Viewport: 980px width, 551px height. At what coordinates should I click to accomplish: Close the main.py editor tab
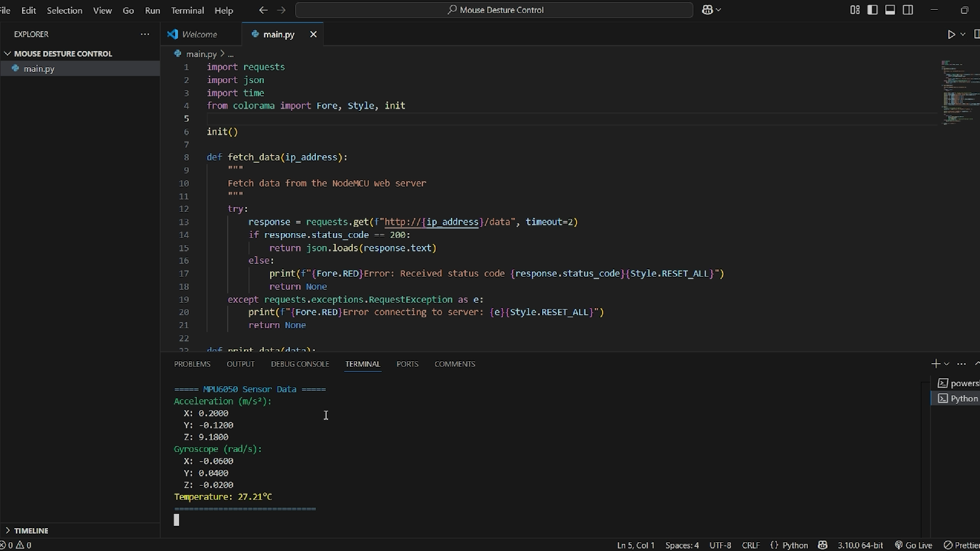[x=313, y=34]
